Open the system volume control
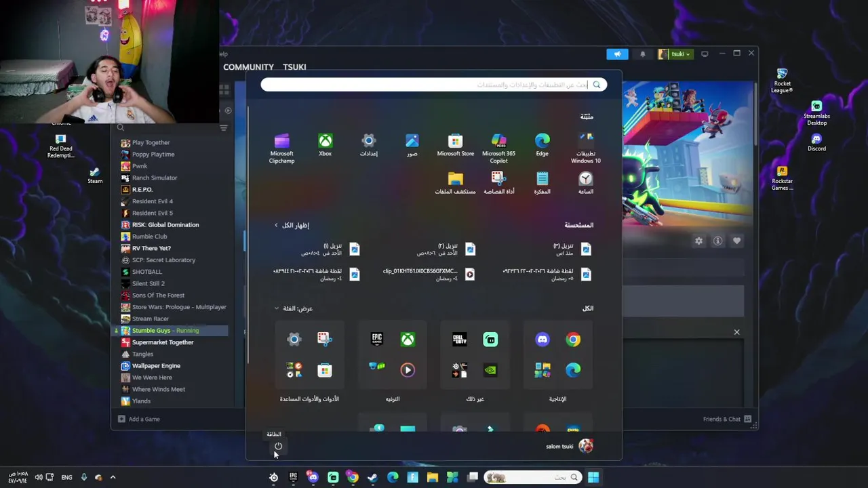The image size is (868, 488). coord(39,477)
